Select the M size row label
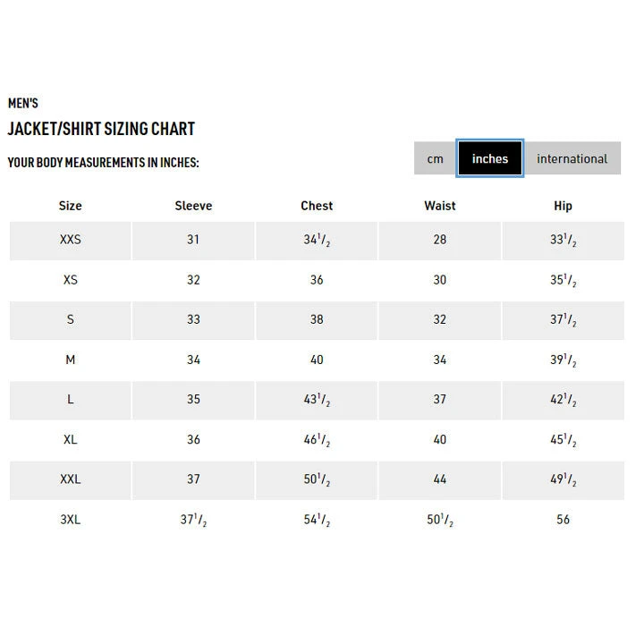This screenshot has height=644, width=644. 70,360
